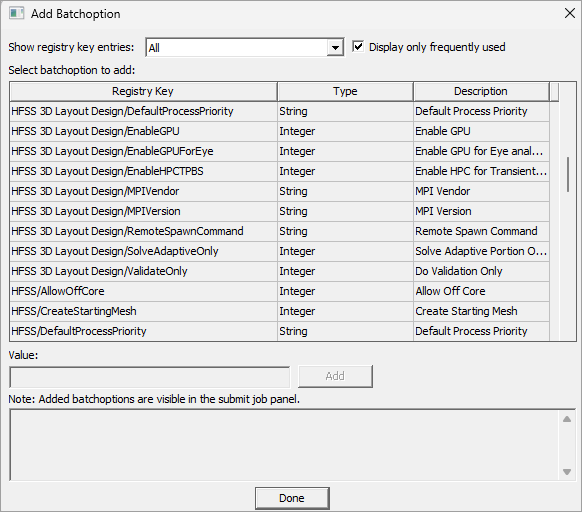Click the Description column header

tap(481, 91)
